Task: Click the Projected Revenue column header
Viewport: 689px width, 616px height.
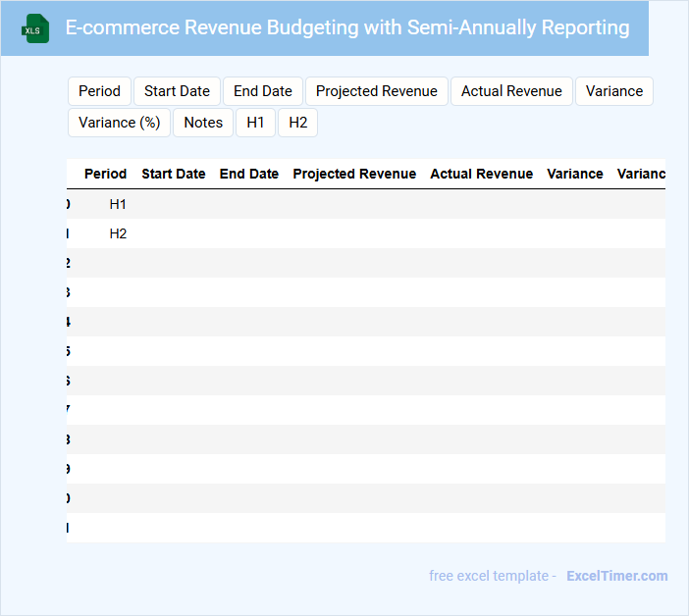Action: pos(354,174)
